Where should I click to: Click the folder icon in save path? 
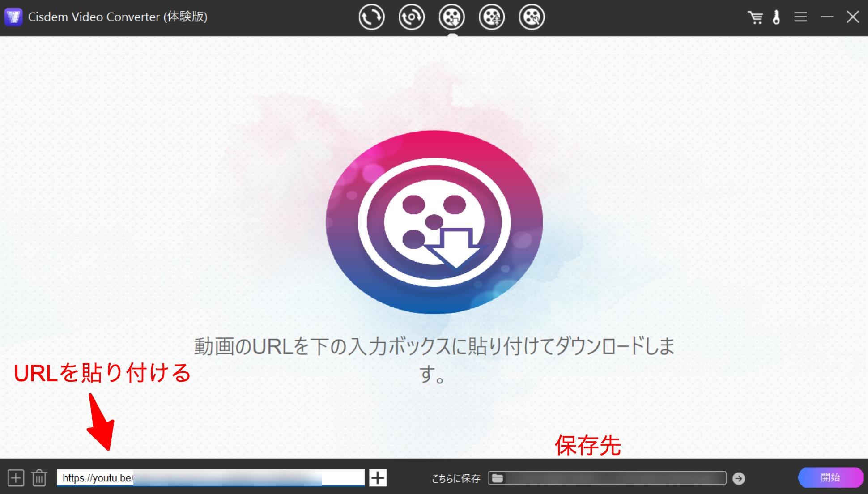click(498, 478)
